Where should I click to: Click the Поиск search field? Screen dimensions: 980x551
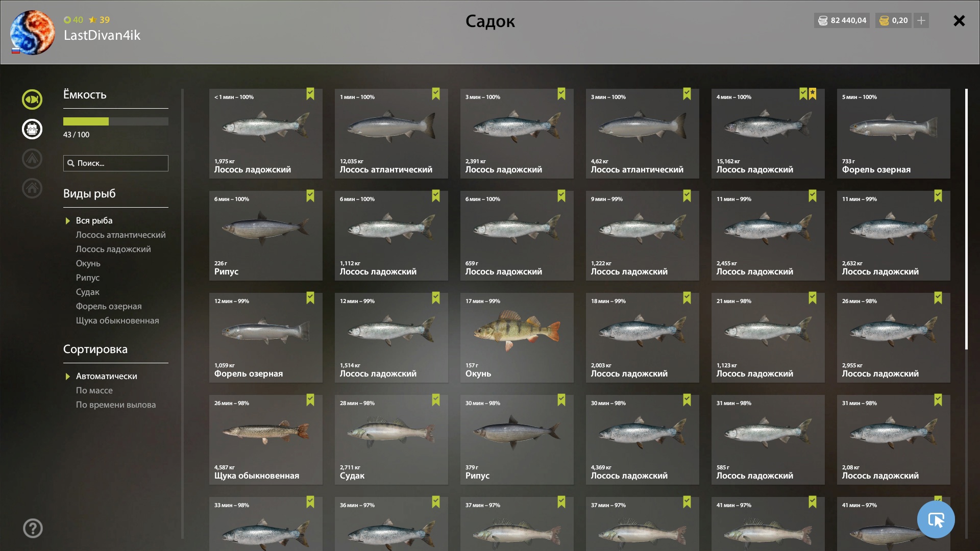click(116, 163)
